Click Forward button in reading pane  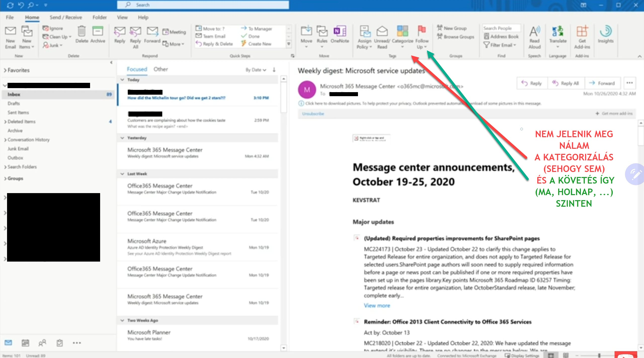coord(602,83)
